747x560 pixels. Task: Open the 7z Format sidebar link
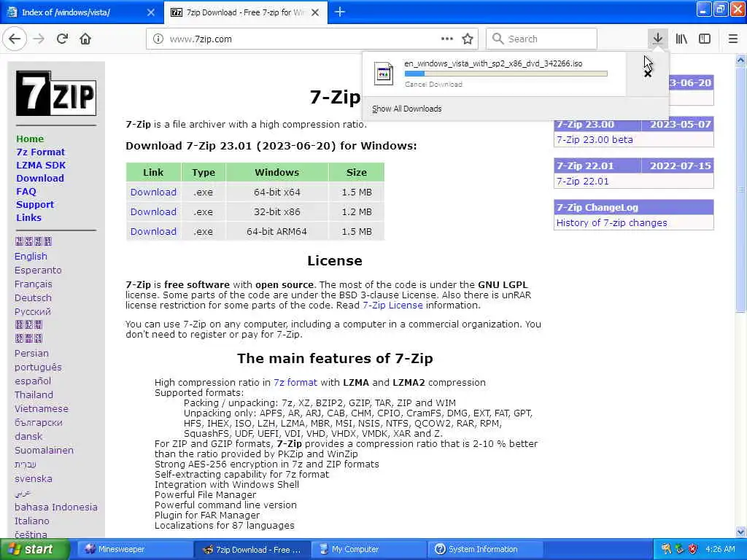41,152
